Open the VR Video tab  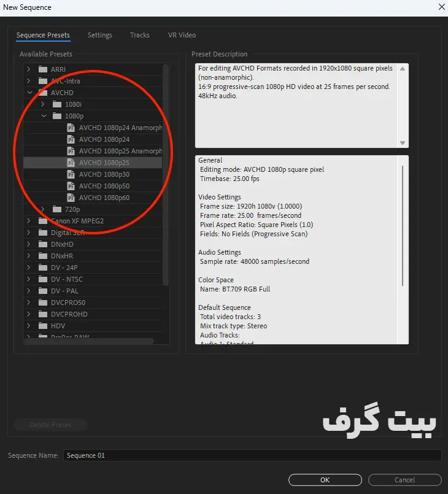[x=182, y=35]
